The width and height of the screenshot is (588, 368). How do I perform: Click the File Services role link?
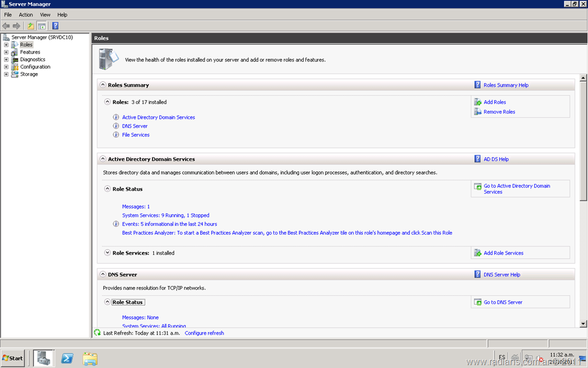(x=136, y=135)
